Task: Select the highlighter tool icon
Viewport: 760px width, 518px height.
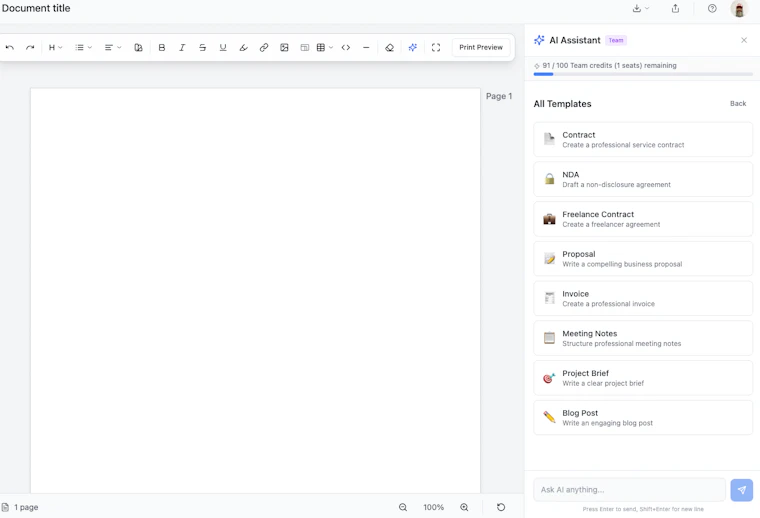Action: click(243, 47)
